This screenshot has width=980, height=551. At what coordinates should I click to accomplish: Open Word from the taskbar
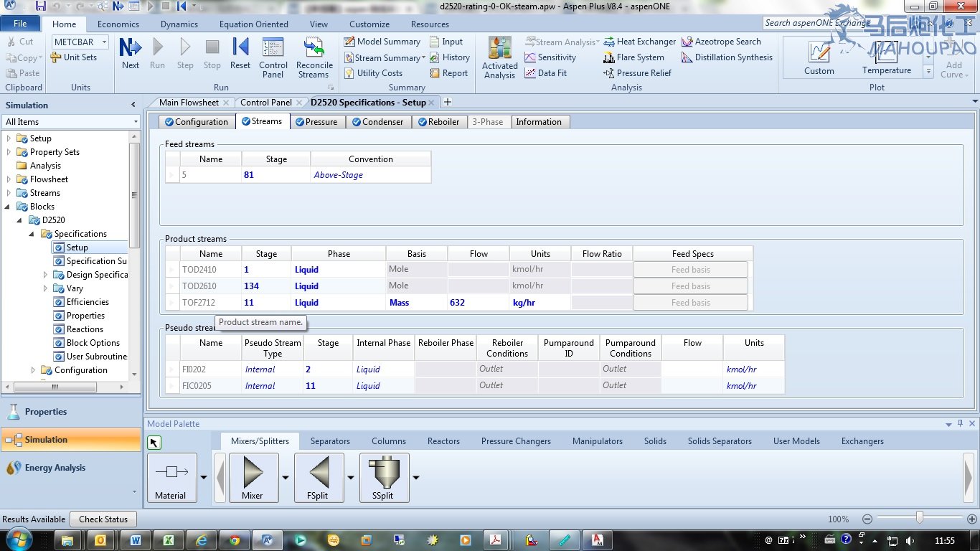[x=136, y=540]
